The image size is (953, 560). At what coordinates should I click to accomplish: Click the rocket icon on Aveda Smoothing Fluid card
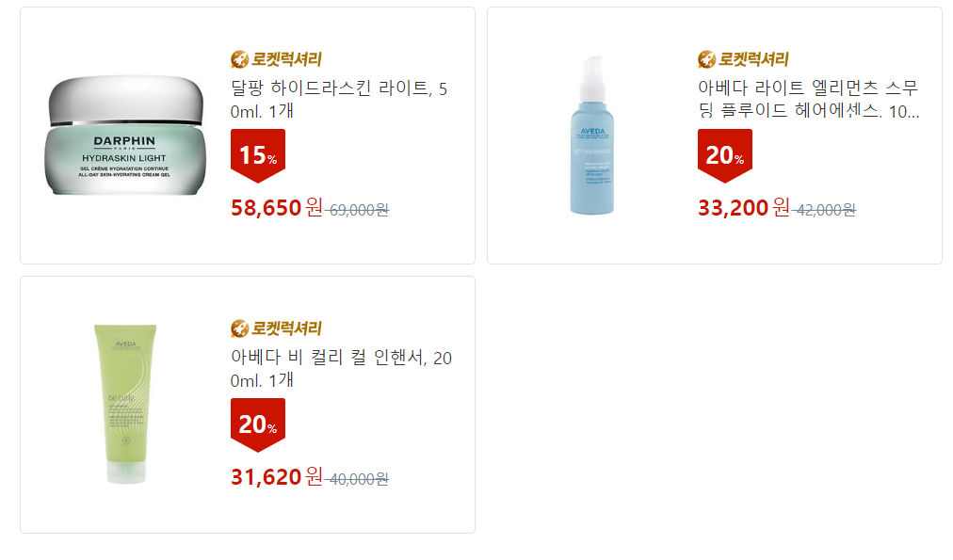click(x=706, y=59)
